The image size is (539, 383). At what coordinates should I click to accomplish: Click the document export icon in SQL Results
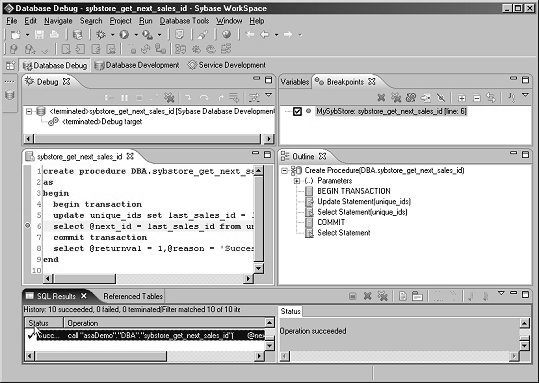pos(403,296)
